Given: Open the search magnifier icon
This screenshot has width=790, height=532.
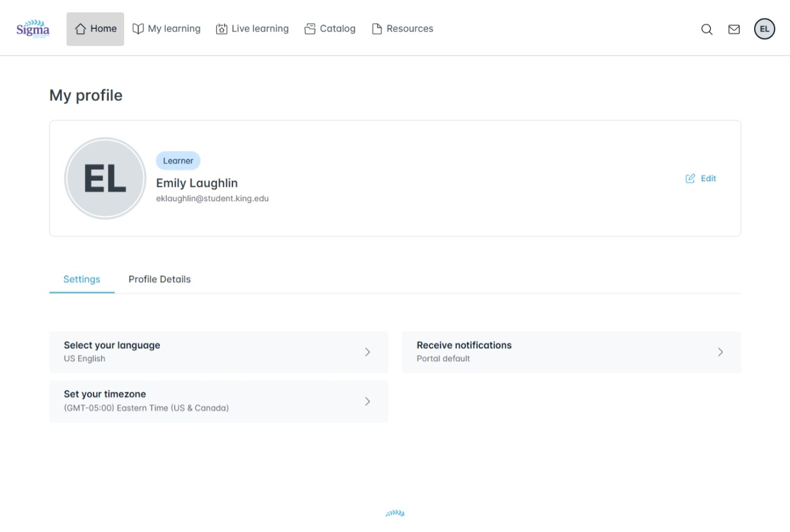Looking at the screenshot, I should [x=707, y=29].
